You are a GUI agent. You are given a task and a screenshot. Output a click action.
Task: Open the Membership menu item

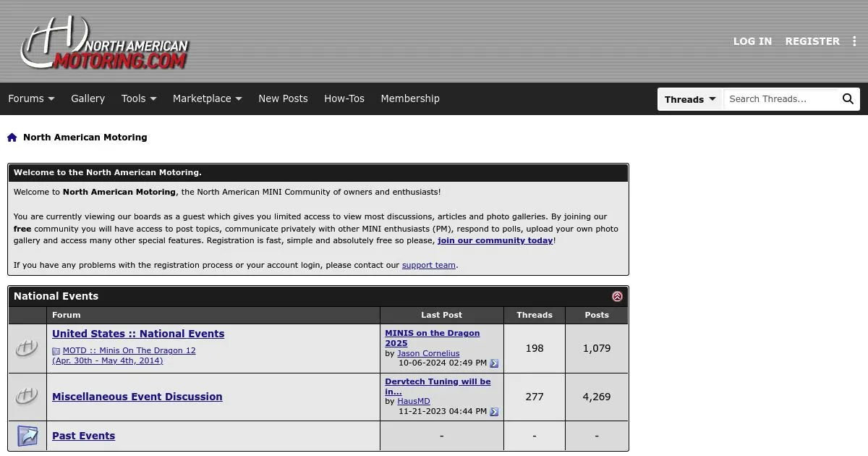pos(410,98)
